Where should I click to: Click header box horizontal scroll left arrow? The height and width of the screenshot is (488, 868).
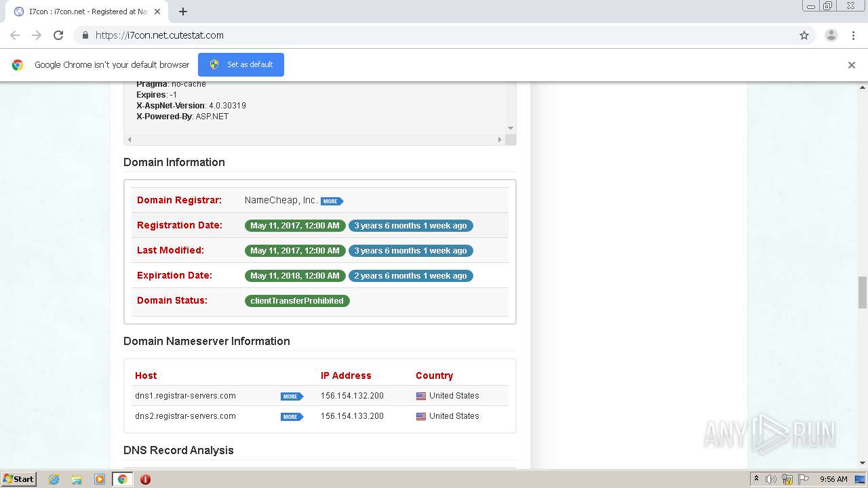129,140
